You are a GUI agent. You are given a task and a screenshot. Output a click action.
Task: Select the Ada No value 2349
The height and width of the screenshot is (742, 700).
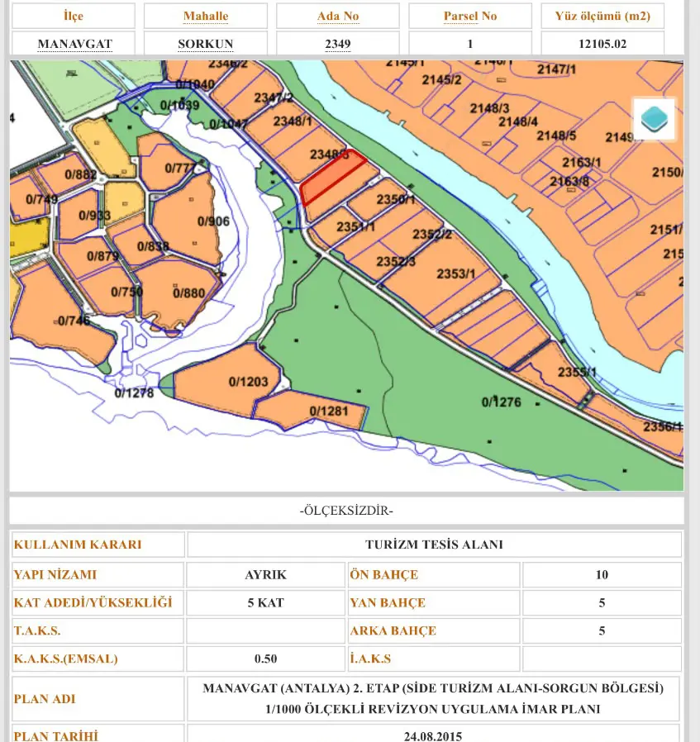[x=338, y=44]
